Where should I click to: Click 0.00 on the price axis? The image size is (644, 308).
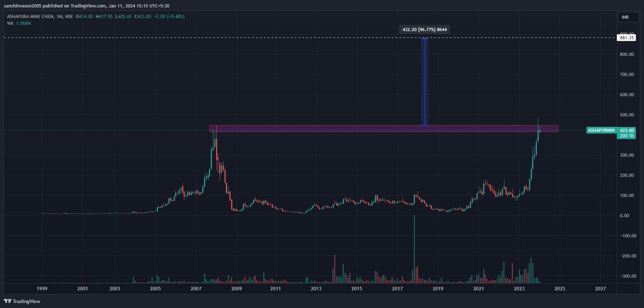pos(625,216)
